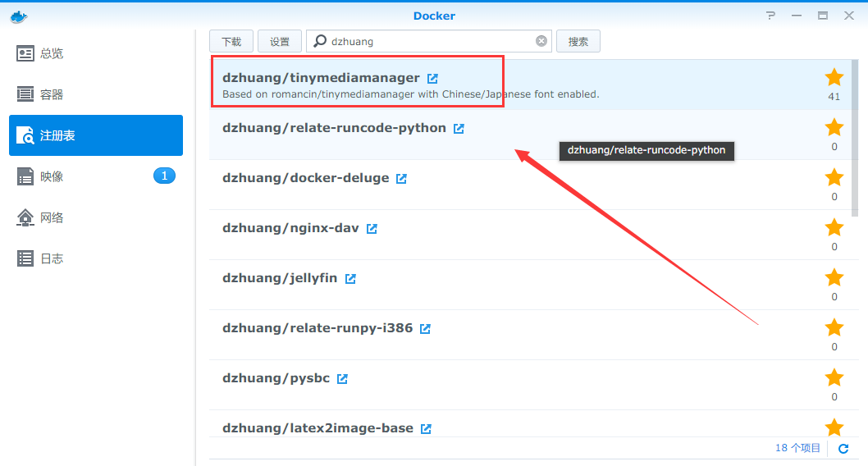Image resolution: width=868 pixels, height=466 pixels.
Task: Open the 设置 settings button
Action: point(280,41)
